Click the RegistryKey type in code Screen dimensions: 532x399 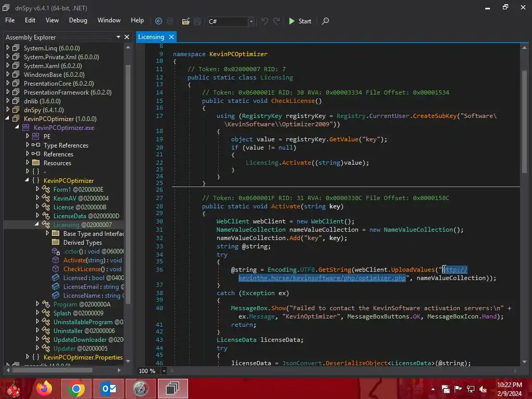262,116
